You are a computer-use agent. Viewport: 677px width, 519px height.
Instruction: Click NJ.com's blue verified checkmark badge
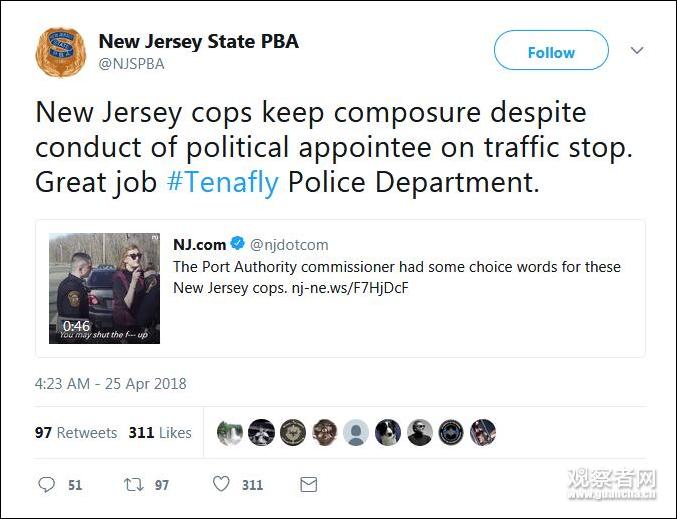point(237,244)
